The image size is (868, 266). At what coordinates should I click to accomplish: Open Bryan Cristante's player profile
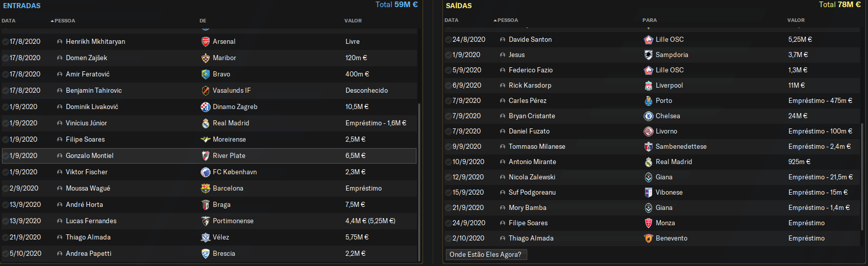(532, 116)
